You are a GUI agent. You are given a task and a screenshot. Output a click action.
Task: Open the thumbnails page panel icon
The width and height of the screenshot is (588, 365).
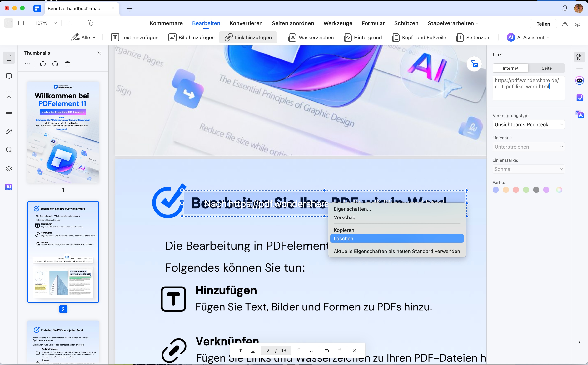9,58
